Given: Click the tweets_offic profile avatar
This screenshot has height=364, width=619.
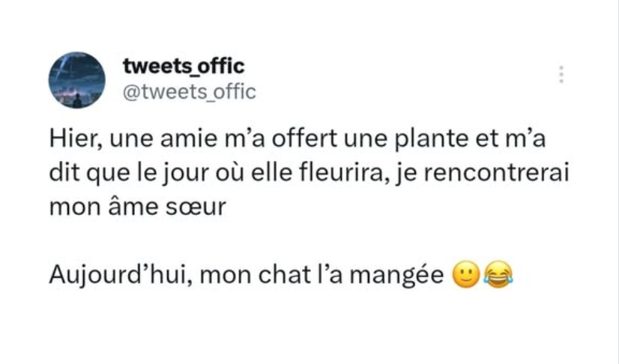Looking at the screenshot, I should click(77, 79).
